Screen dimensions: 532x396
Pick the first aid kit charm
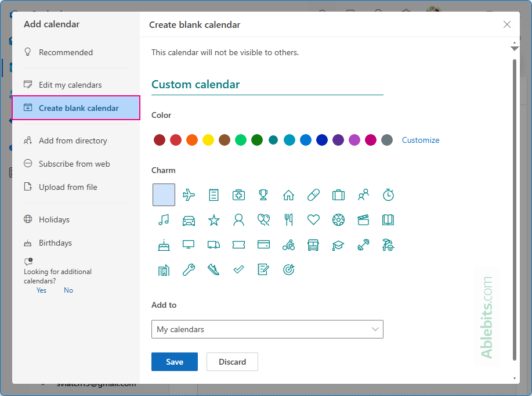point(238,195)
